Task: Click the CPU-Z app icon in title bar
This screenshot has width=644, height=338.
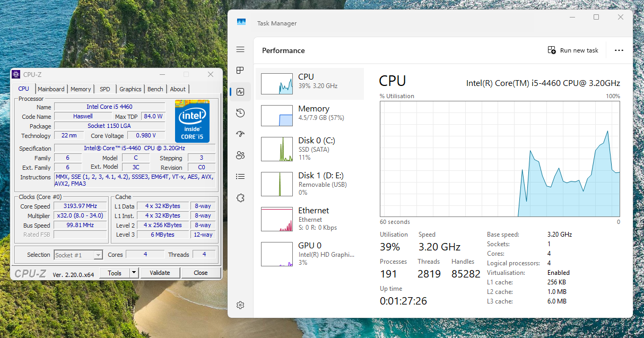Action: coord(16,74)
